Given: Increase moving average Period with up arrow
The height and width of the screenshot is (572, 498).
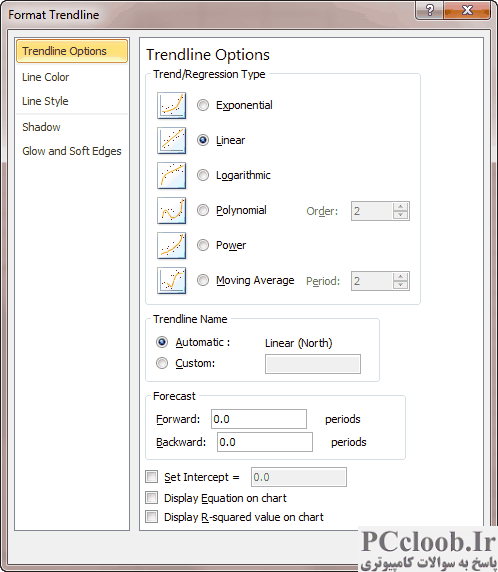Looking at the screenshot, I should click(x=400, y=277).
